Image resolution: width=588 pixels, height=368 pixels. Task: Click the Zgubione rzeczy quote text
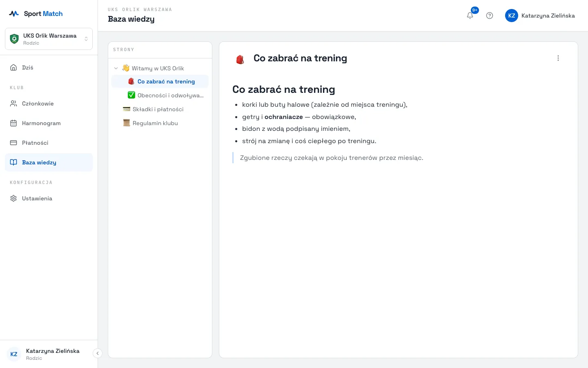pos(332,158)
